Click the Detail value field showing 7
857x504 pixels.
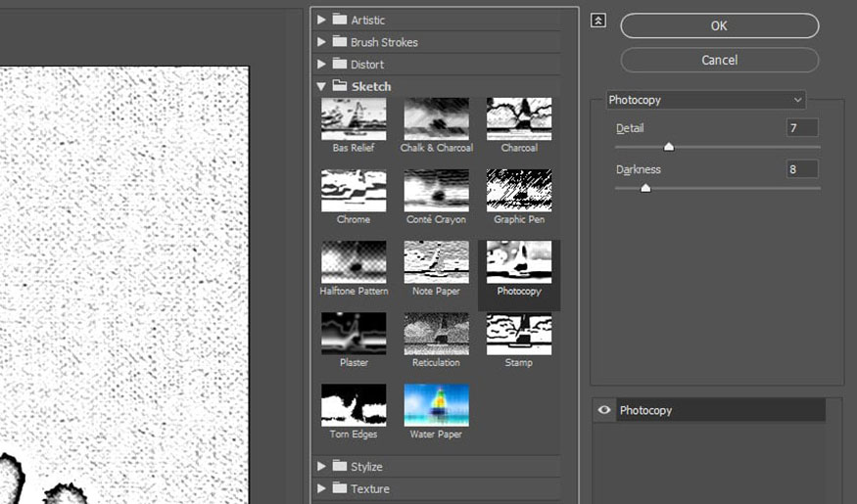[x=802, y=128]
